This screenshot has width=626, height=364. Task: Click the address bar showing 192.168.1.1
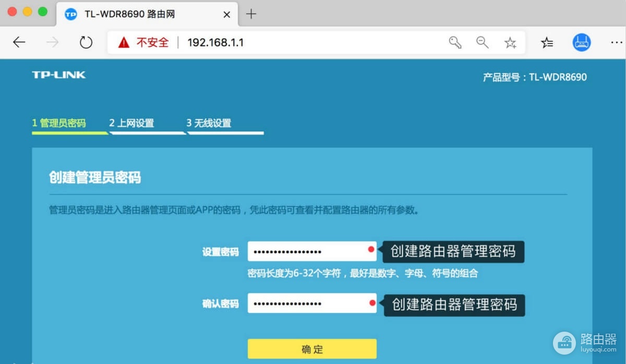[x=316, y=43]
